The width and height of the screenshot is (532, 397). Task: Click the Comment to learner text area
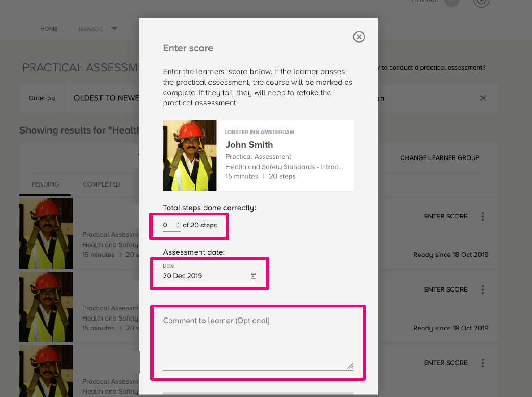(x=258, y=342)
